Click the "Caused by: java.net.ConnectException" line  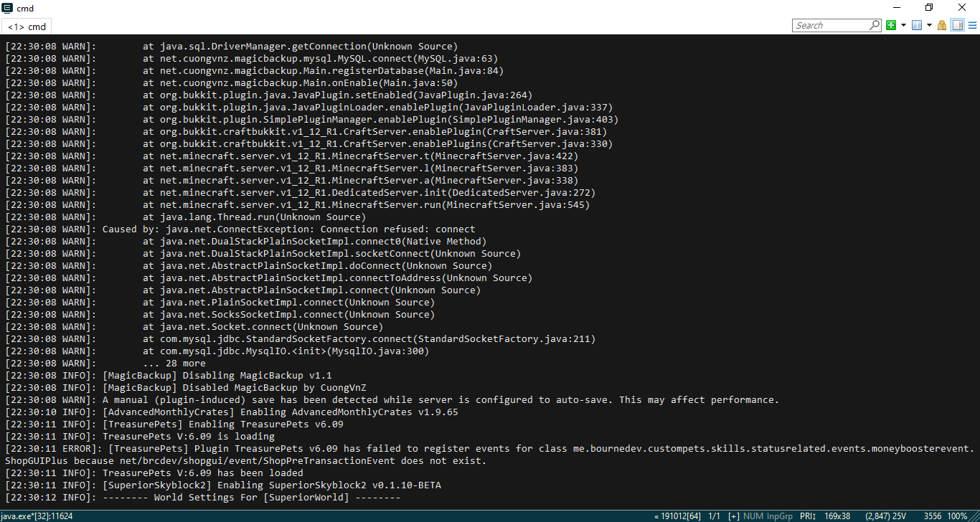pos(240,229)
